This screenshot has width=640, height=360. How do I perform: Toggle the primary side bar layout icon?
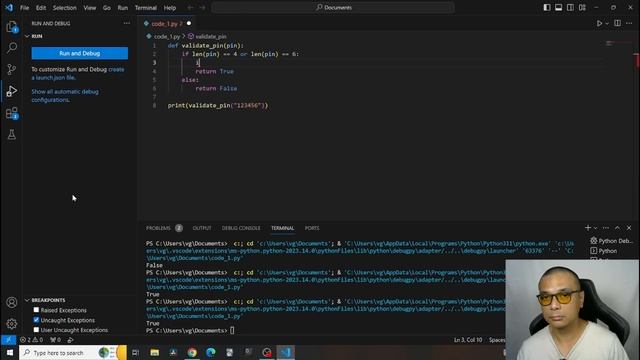click(547, 7)
